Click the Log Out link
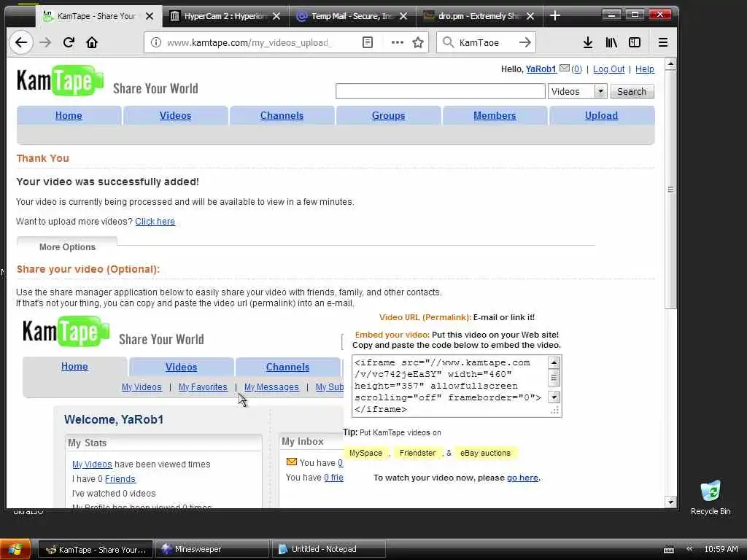747x560 pixels. pyautogui.click(x=608, y=69)
